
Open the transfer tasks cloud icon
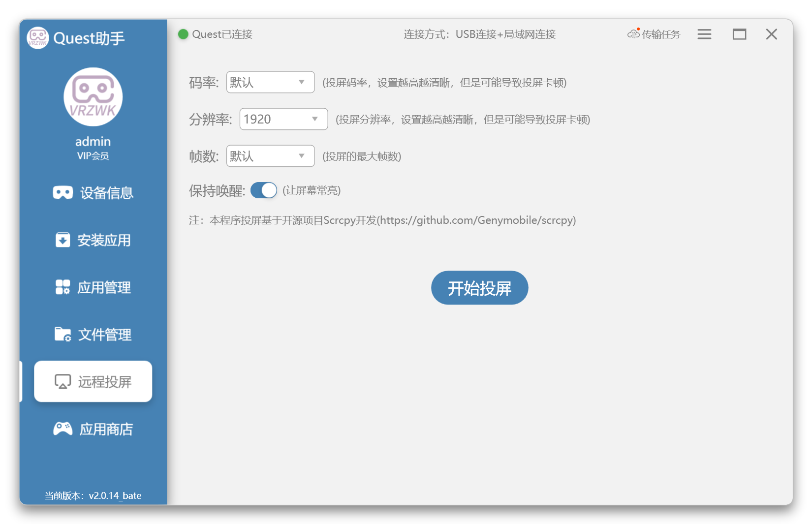click(633, 34)
